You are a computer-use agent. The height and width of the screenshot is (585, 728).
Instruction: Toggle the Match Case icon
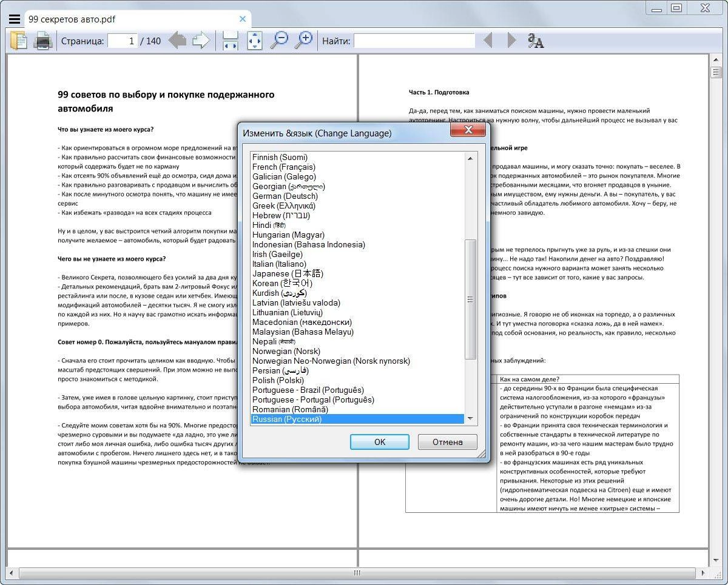click(x=536, y=41)
